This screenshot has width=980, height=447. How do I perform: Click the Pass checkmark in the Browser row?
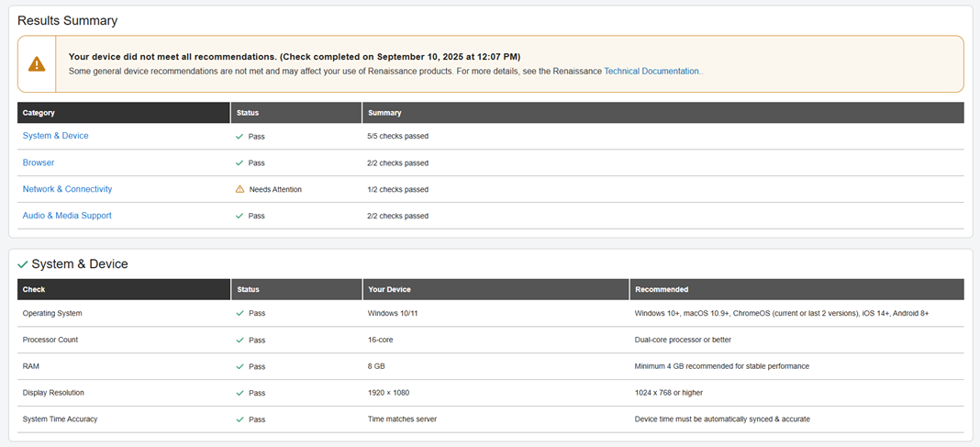coord(239,163)
